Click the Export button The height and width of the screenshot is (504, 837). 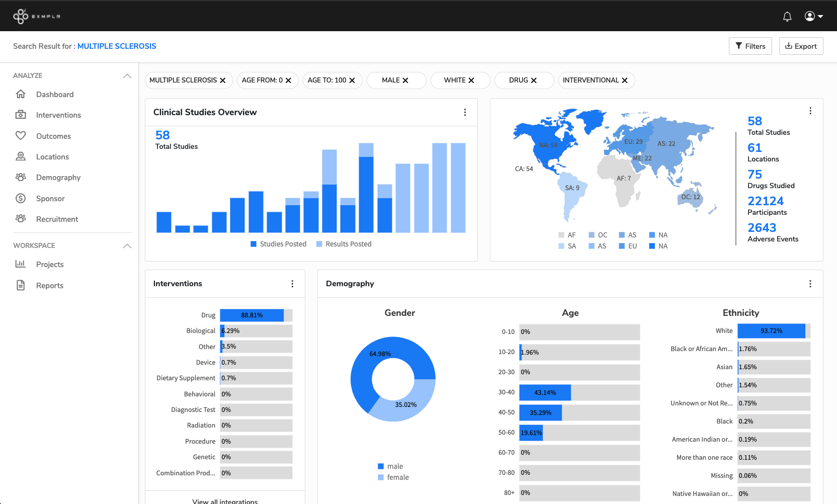[x=801, y=46]
